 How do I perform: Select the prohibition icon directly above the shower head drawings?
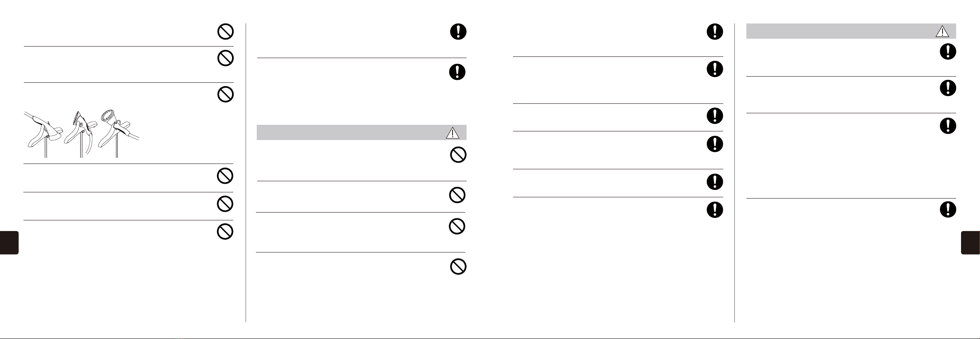click(x=225, y=94)
